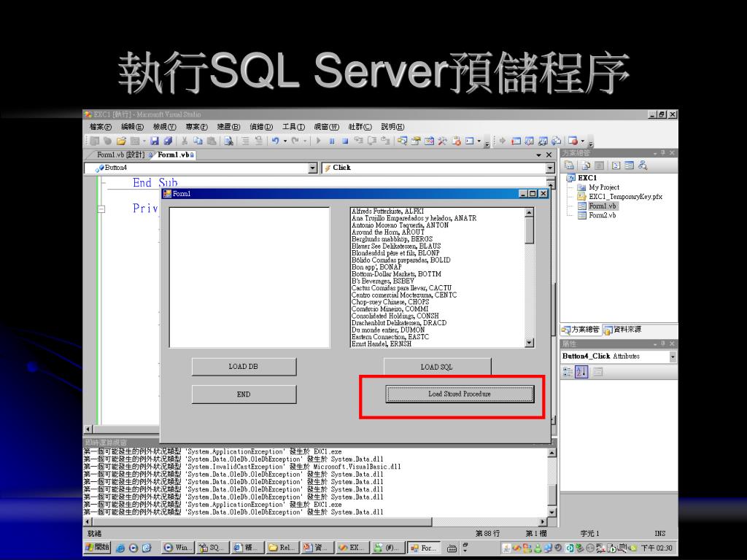The image size is (747, 560).
Task: Click the Windows 開始 Start button
Action: pyautogui.click(x=98, y=548)
